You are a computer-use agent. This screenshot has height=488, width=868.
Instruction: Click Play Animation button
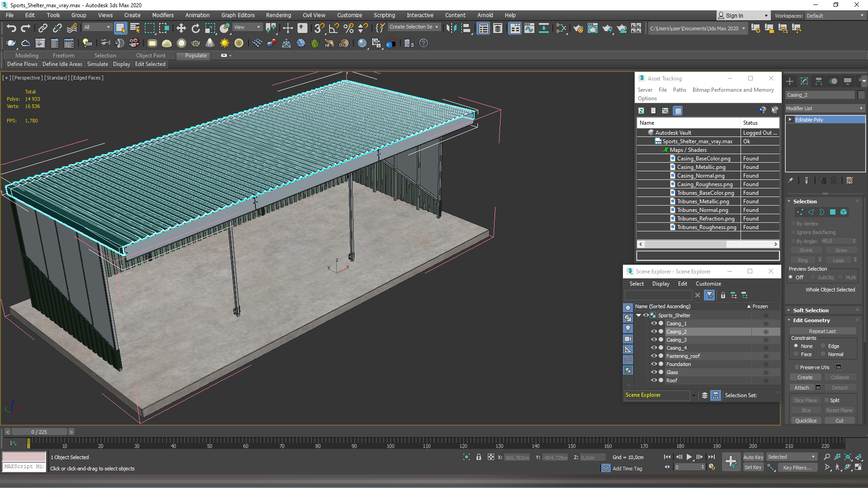point(689,457)
